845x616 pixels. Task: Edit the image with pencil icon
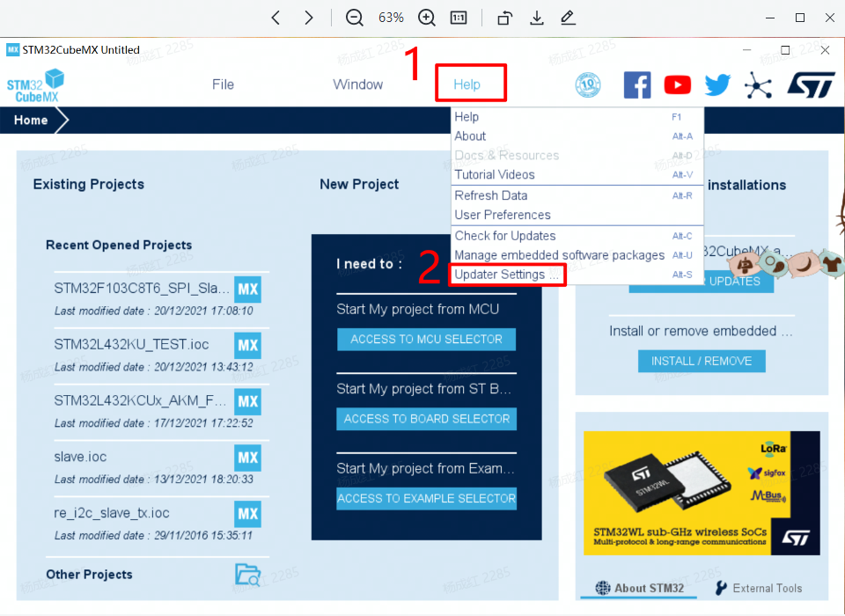568,18
